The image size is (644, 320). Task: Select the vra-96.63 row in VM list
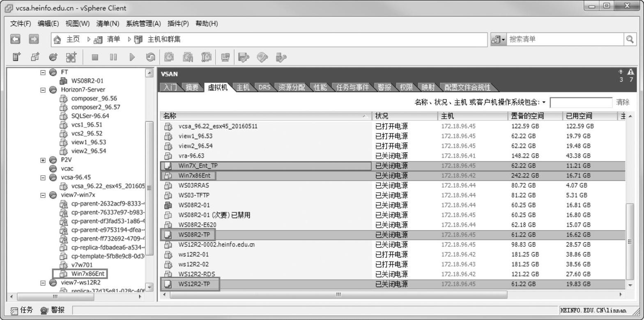(x=392, y=156)
